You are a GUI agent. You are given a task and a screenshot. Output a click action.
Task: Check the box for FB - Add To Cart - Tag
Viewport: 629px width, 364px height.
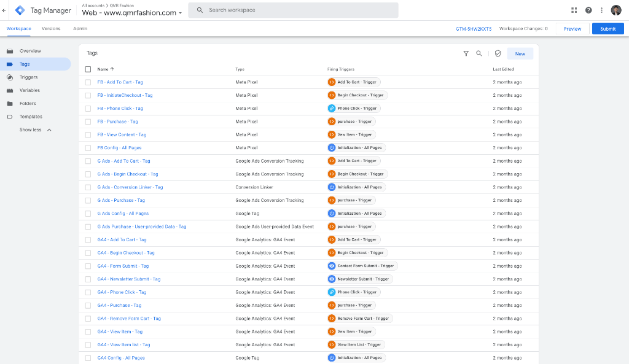pyautogui.click(x=88, y=82)
